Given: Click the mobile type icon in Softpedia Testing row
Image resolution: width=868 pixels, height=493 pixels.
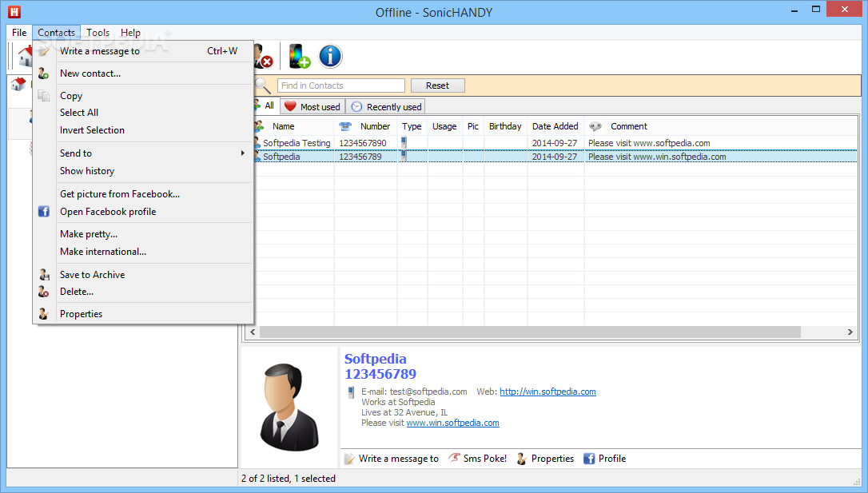Looking at the screenshot, I should click(404, 142).
